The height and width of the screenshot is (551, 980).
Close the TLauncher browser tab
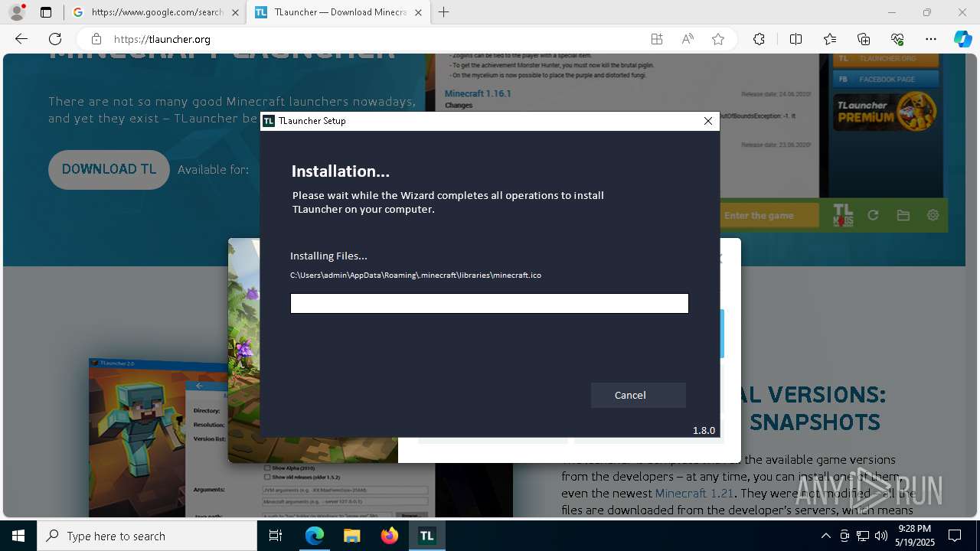click(x=418, y=12)
